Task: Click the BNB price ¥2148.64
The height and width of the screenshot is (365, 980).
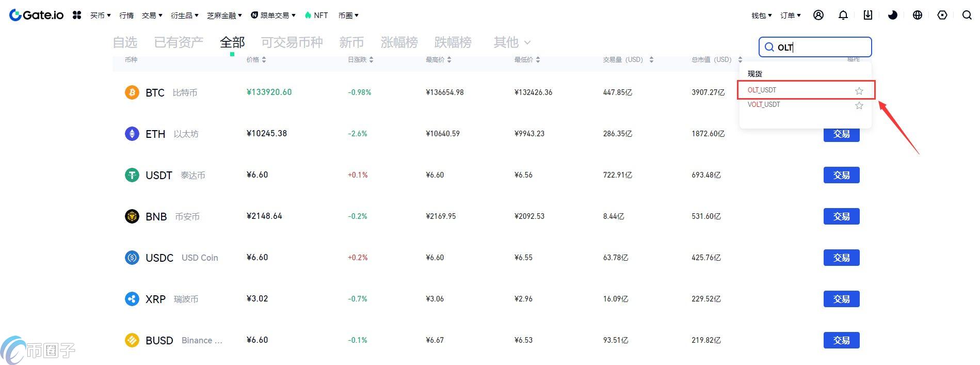Action: pos(264,216)
